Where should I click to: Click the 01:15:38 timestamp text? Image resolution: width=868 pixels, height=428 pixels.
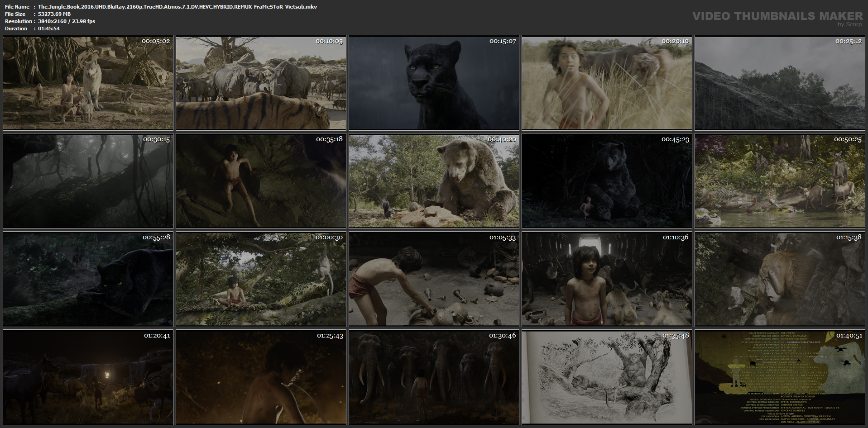[849, 237]
